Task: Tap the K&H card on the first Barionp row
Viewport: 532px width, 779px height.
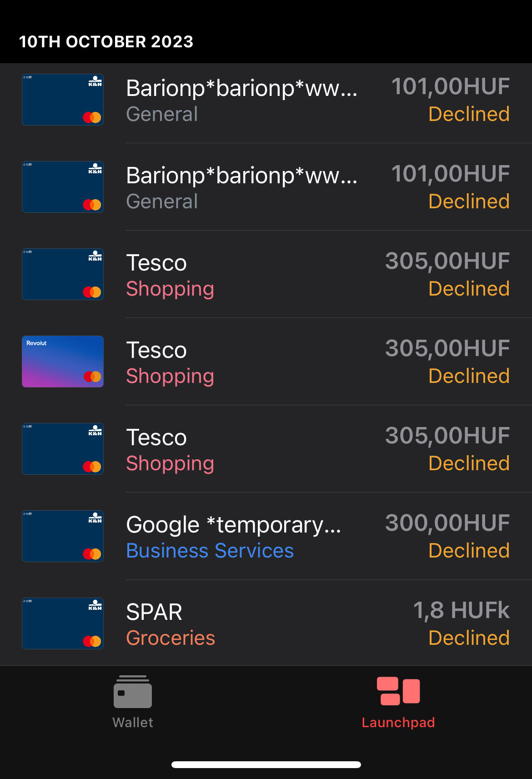Action: [63, 100]
